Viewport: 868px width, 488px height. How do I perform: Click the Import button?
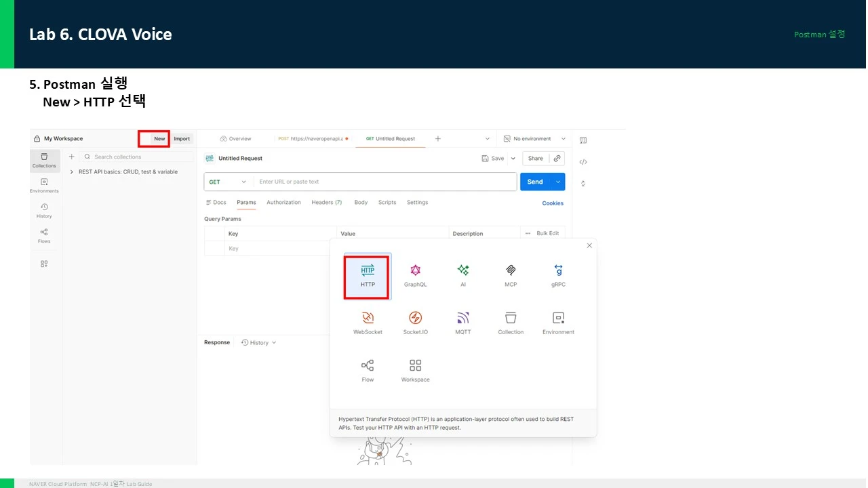[x=182, y=139]
